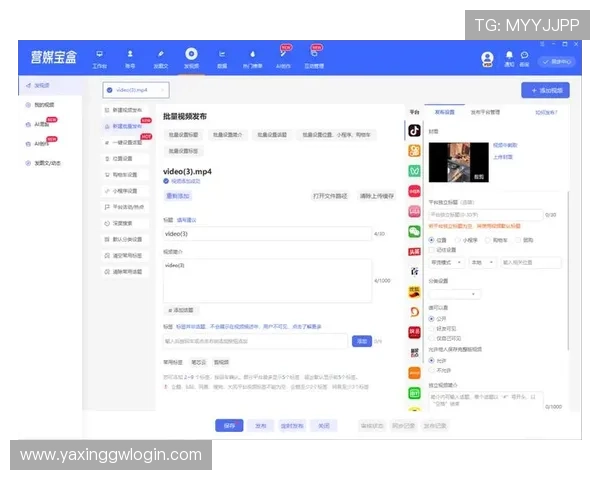Click the 发图文 pencil icon in the top bar
Image resolution: width=600 pixels, height=480 pixels.
pyautogui.click(x=161, y=54)
